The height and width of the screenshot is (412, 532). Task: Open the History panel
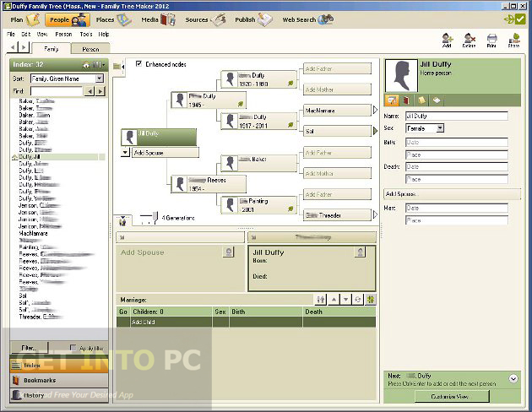point(59,395)
